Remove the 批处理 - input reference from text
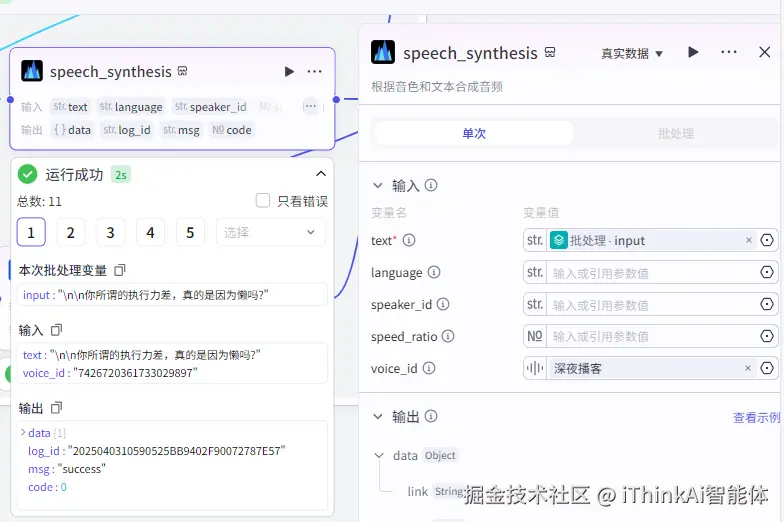784x522 pixels. tap(748, 240)
